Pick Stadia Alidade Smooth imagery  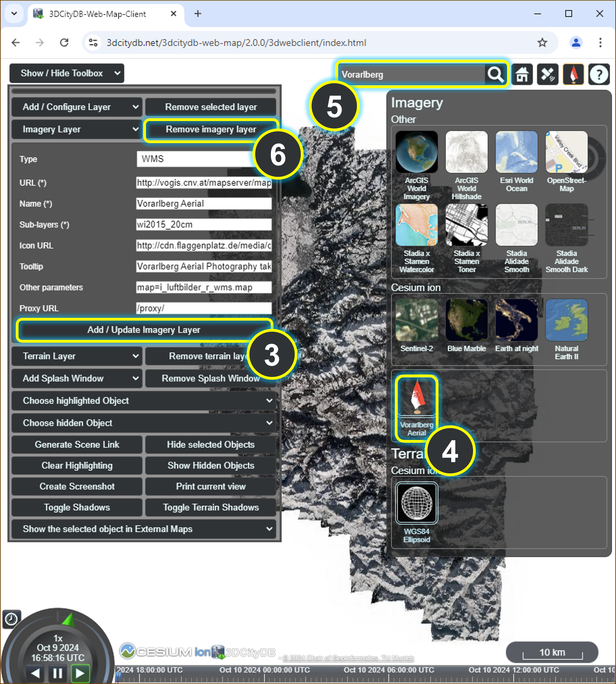coord(516,225)
